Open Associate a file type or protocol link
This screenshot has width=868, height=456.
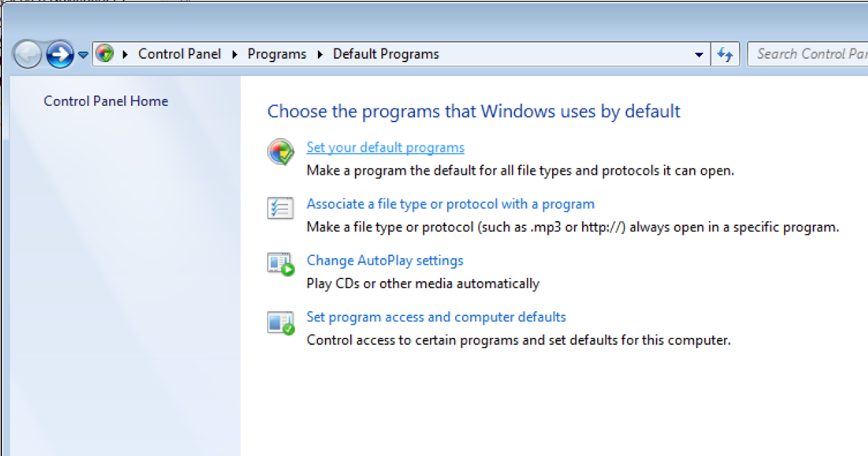pyautogui.click(x=450, y=204)
